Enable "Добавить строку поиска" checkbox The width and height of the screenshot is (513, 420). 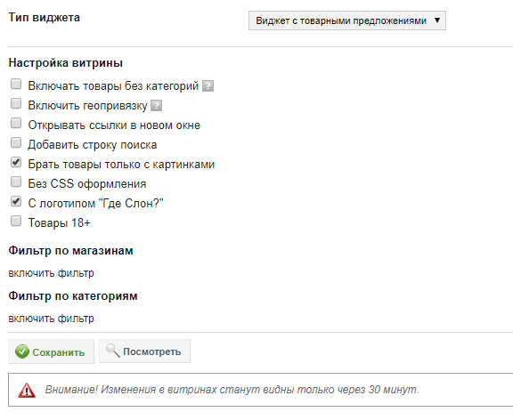click(x=16, y=143)
